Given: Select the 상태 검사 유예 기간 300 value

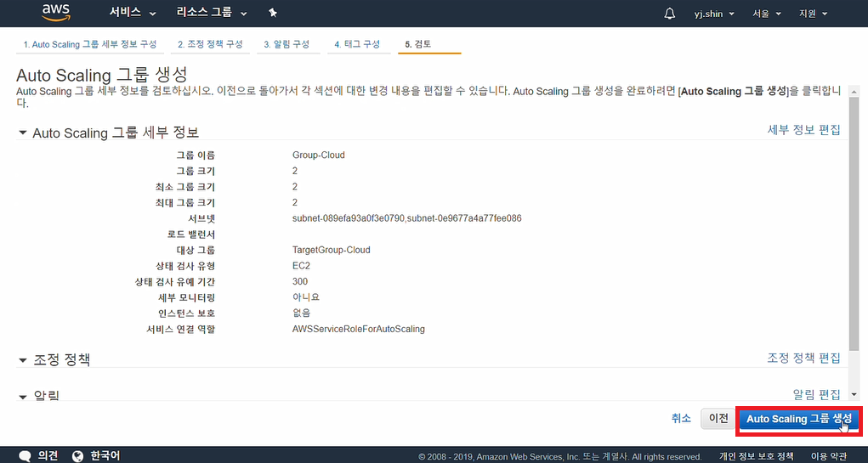Looking at the screenshot, I should 300,281.
